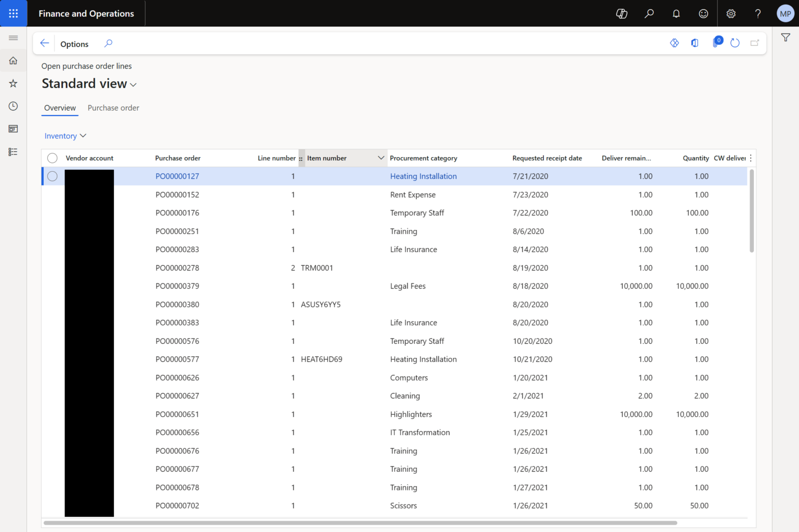Screen dimensions: 799x532
Task: Expand the Standard view dropdown
Action: tap(133, 84)
